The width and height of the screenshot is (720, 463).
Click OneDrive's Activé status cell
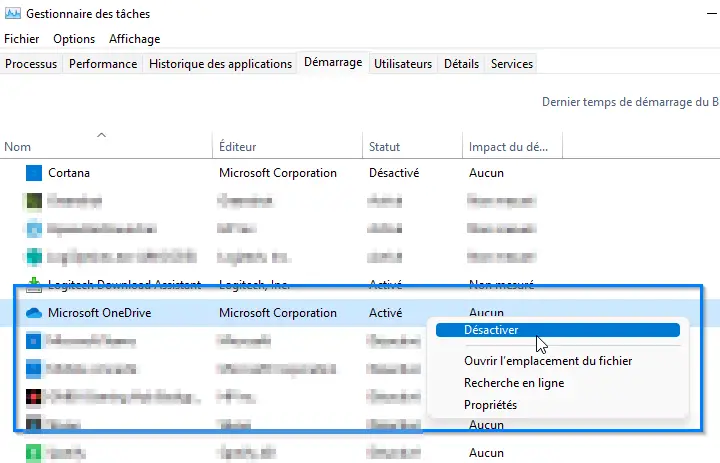[385, 313]
